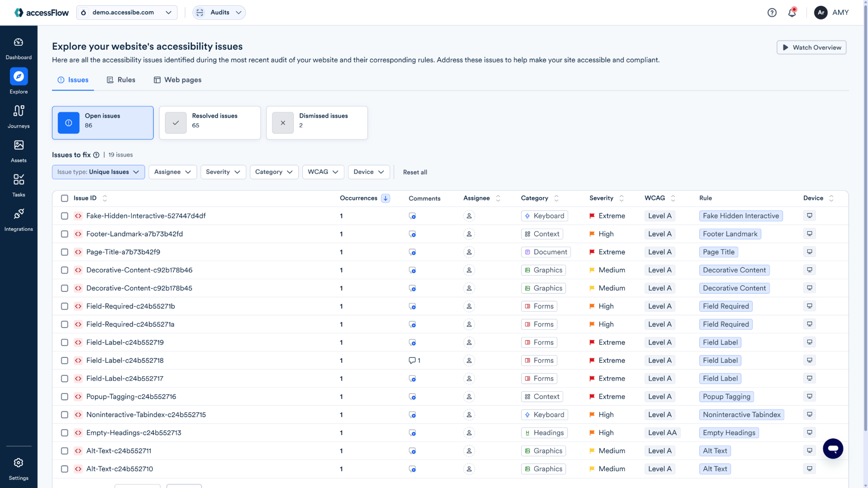Open the Dashboard from the sidebar
Viewport: 868px width, 488px height.
pos(18,48)
